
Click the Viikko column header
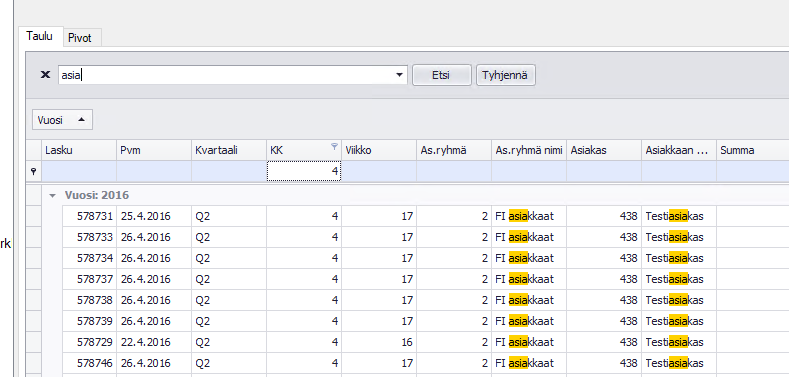[379, 150]
